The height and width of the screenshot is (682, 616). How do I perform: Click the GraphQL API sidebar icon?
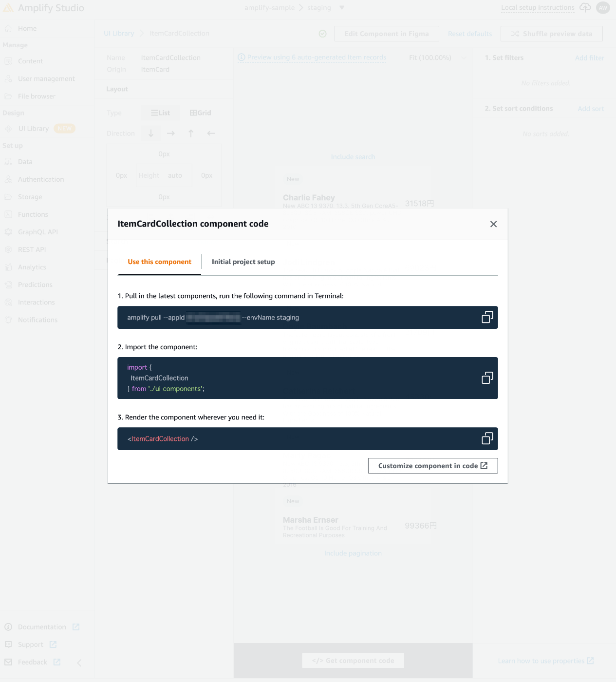(x=8, y=232)
